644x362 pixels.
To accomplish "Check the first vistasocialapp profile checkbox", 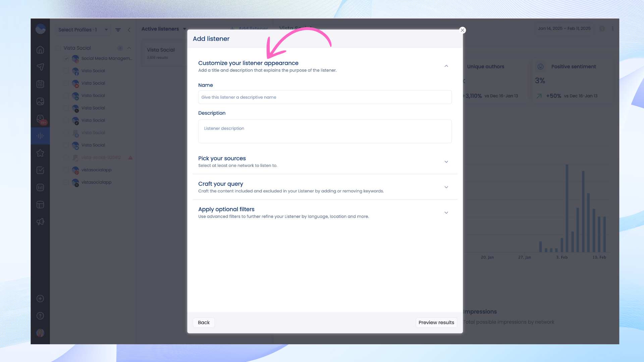I will coord(66,170).
